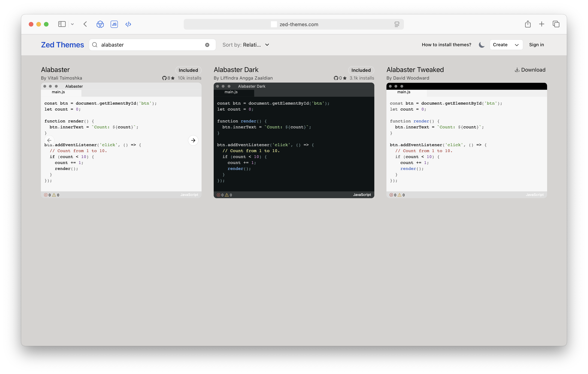Screen dimensions: 588x374
Task: Click the Included badge on Alabaster Dark
Action: (361, 70)
